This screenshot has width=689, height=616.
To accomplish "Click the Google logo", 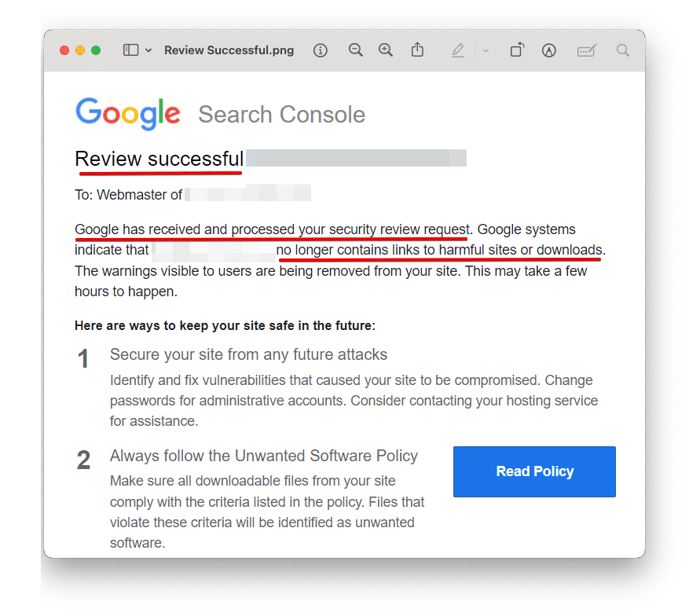I will (128, 113).
